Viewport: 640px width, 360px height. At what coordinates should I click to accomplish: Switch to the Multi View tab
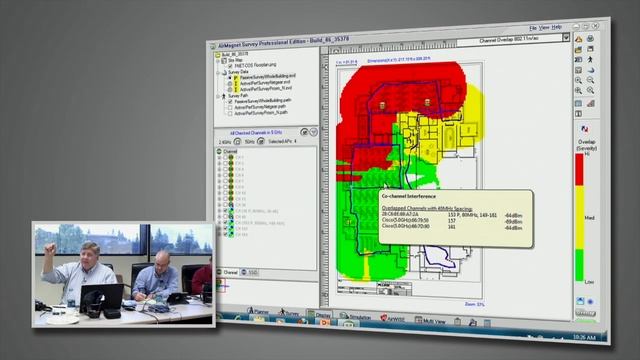click(430, 321)
